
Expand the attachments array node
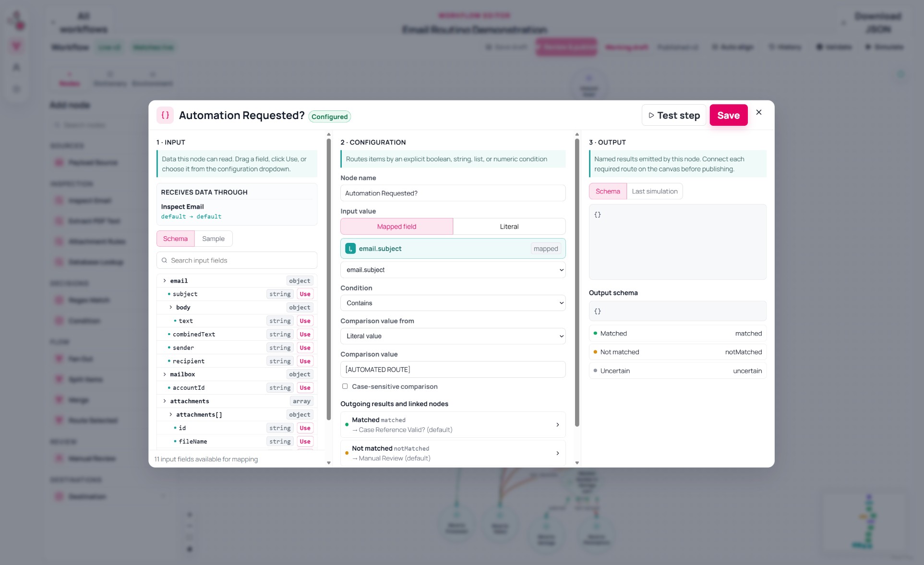click(x=165, y=401)
